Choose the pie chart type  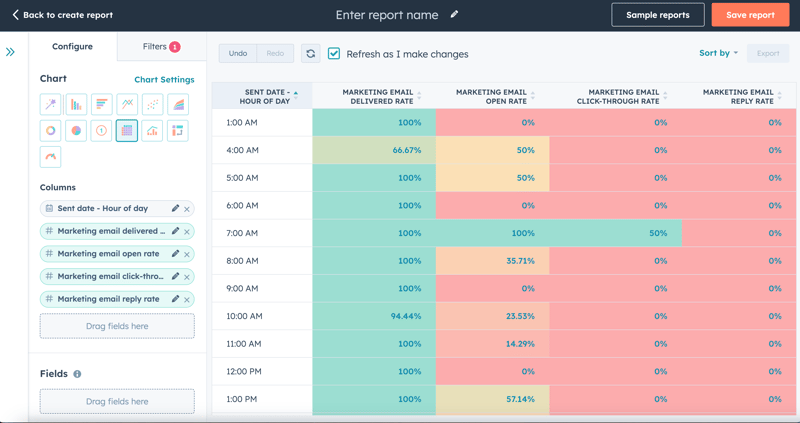[x=76, y=131]
